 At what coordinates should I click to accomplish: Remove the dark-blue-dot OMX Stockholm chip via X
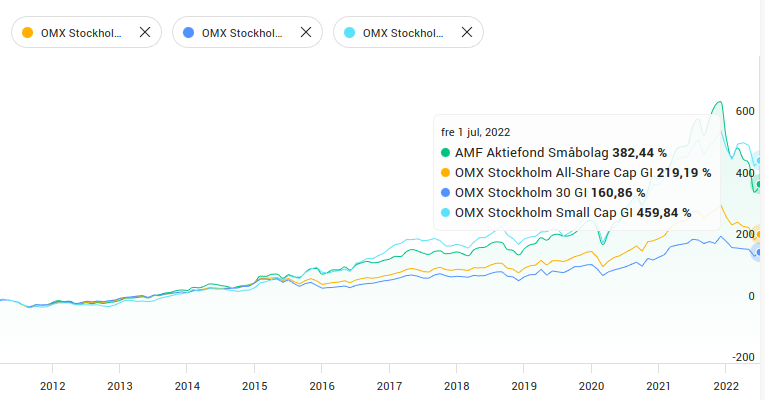306,32
